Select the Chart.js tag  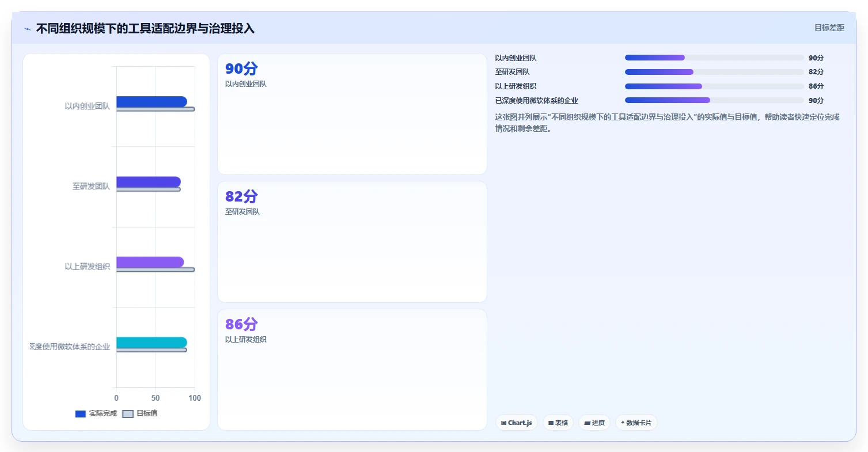coord(517,423)
